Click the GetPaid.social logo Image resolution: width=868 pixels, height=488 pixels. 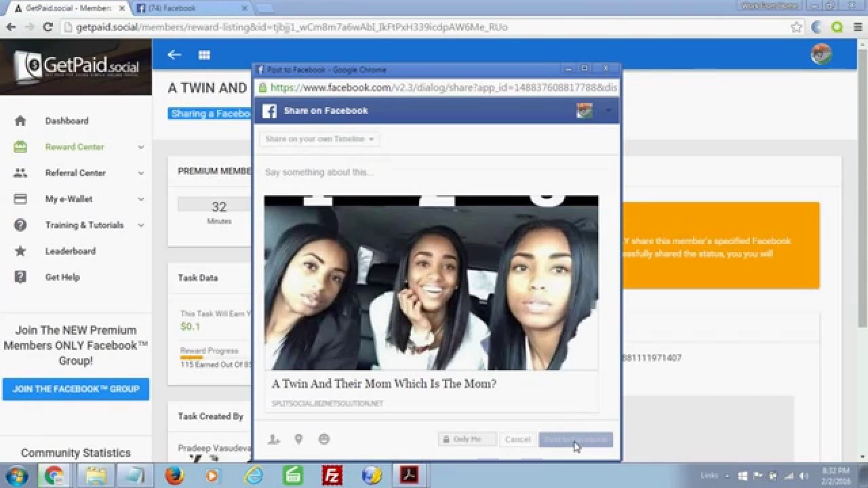tap(76, 66)
